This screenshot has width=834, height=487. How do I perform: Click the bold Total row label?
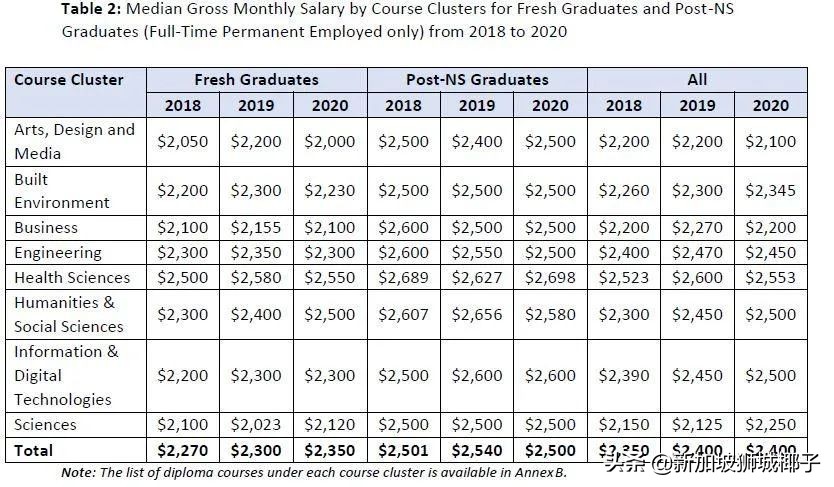(34, 450)
